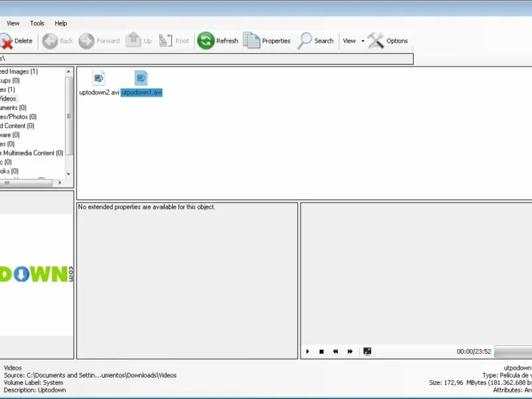532x399 pixels.
Task: Select the Videos category in tree
Action: (x=8, y=98)
